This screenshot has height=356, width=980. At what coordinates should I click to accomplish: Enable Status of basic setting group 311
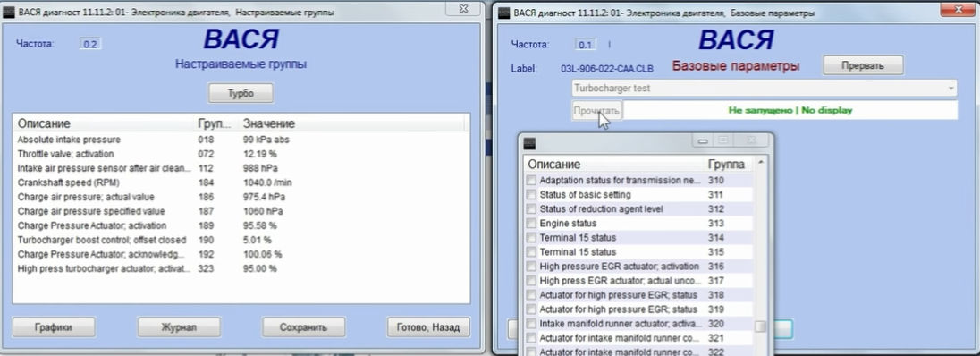click(531, 195)
